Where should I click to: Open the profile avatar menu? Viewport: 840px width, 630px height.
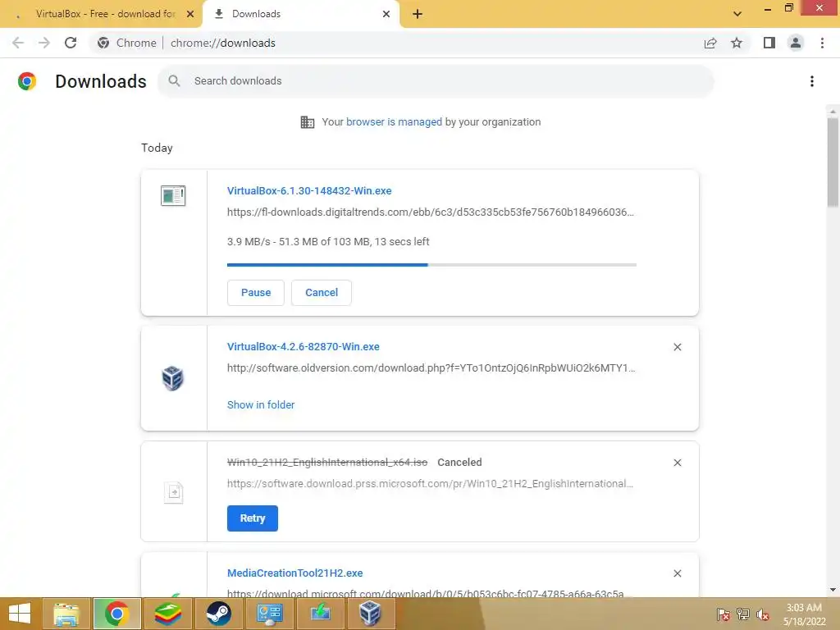pyautogui.click(x=796, y=43)
